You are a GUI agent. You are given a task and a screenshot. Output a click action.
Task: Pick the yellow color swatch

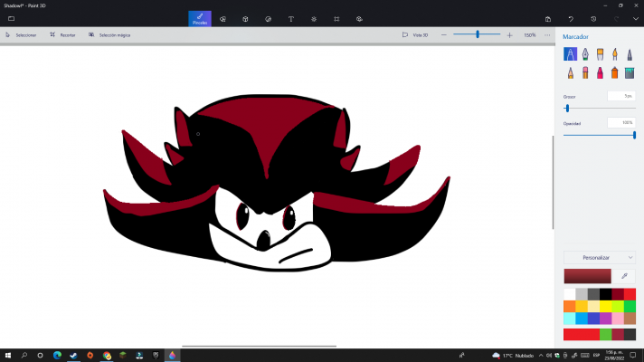[606, 306]
